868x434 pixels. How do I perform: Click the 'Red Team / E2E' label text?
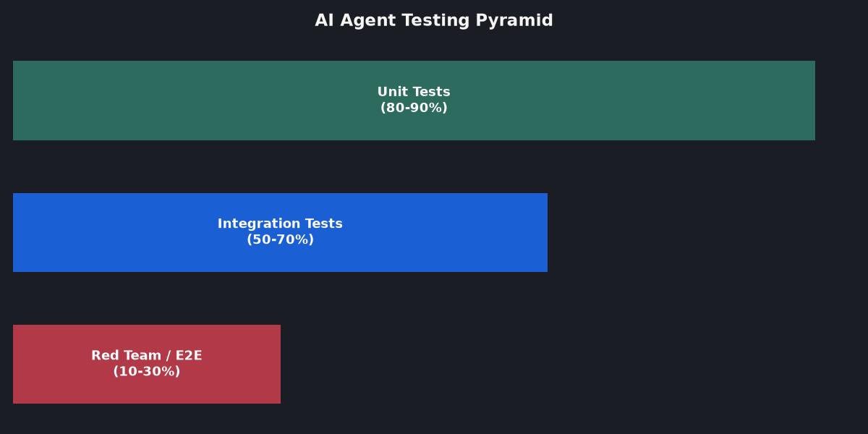(x=147, y=355)
